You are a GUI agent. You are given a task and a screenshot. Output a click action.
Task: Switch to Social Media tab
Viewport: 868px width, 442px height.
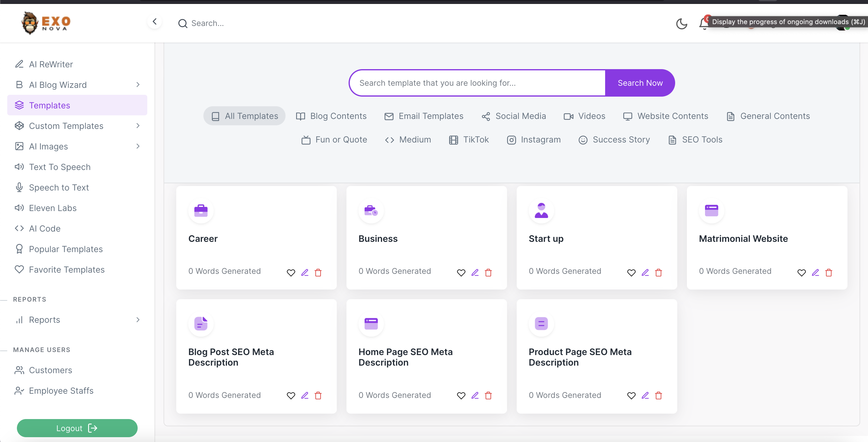pos(514,116)
